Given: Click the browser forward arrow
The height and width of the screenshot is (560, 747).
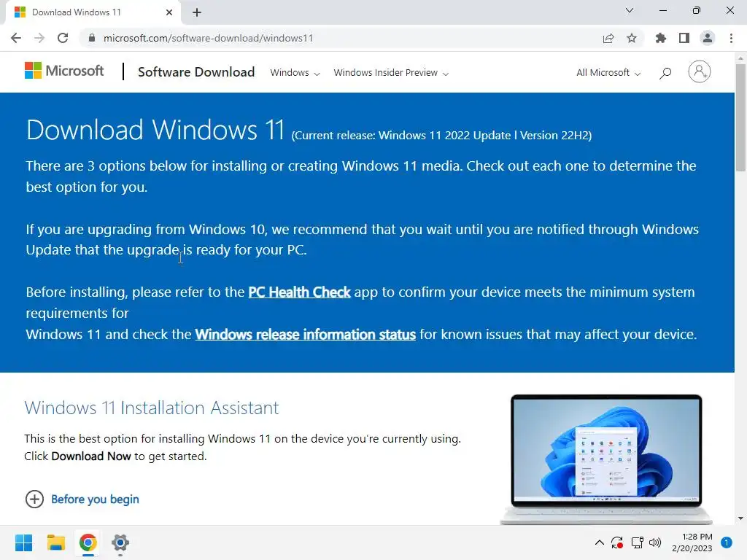Looking at the screenshot, I should pyautogui.click(x=39, y=38).
